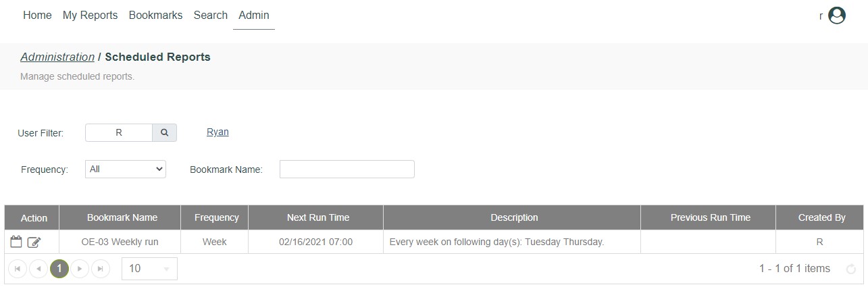The width and height of the screenshot is (868, 289).
Task: Go to first page pager icon
Action: (18, 269)
